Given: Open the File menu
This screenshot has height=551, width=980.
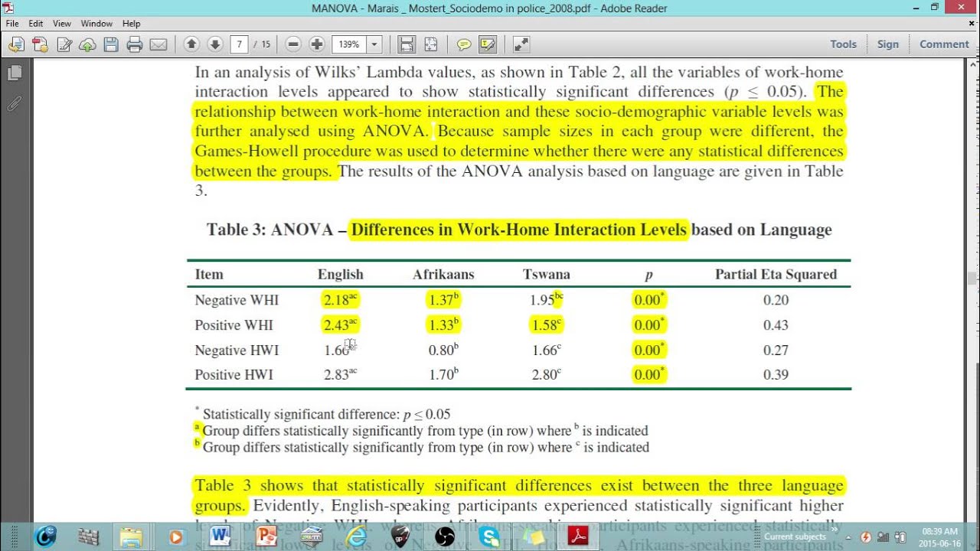Looking at the screenshot, I should point(12,24).
